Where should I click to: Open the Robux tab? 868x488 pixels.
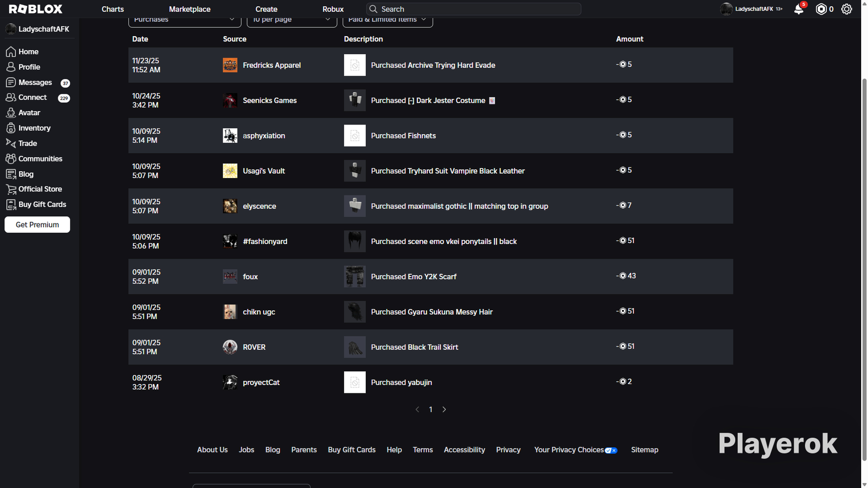[x=333, y=9]
